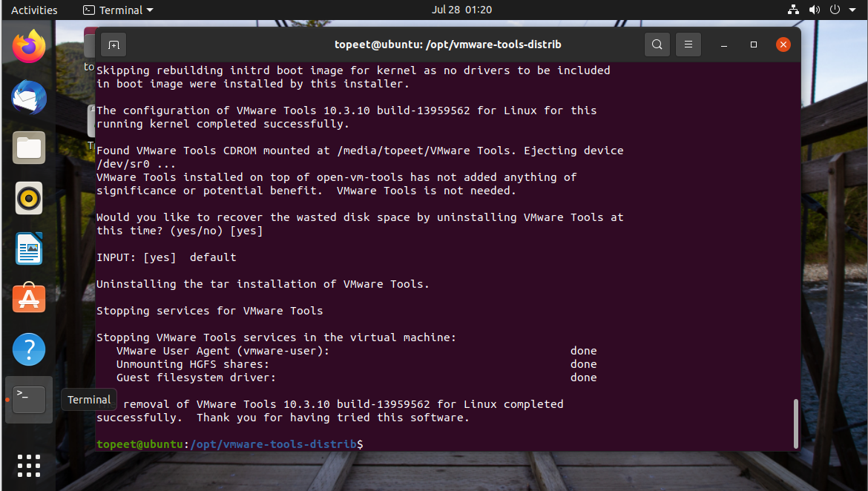Open the Activities overview
The image size is (868, 491).
(x=34, y=10)
